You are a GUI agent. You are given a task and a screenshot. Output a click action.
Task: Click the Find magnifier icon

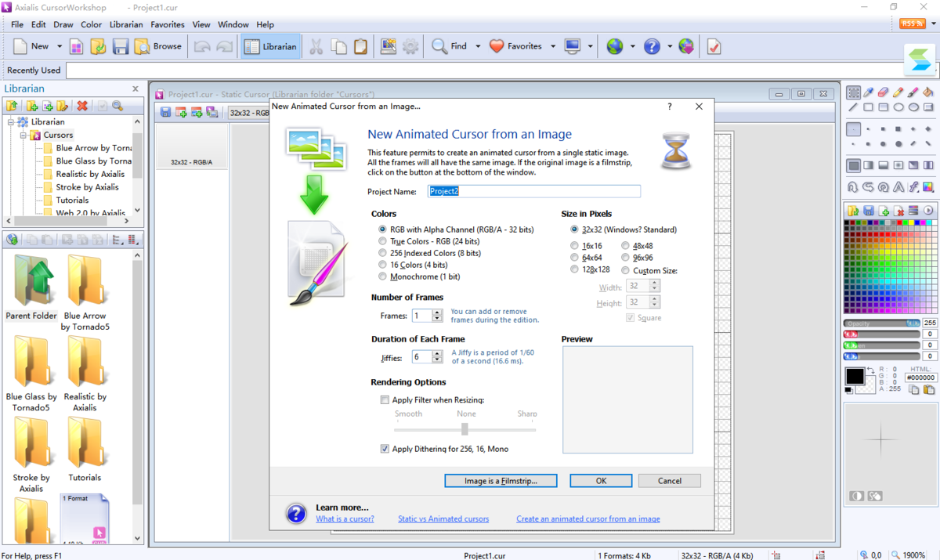tap(439, 46)
